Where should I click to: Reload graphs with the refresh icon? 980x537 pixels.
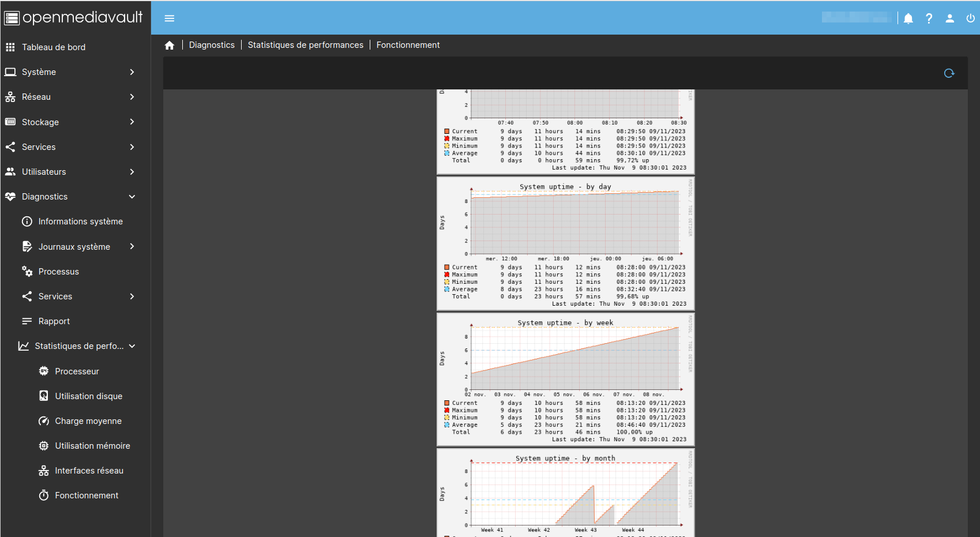[949, 73]
